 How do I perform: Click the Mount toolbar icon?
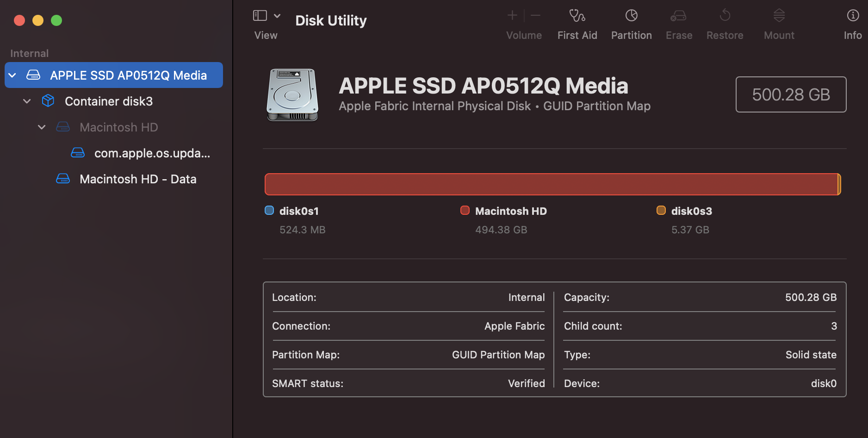pos(779,16)
